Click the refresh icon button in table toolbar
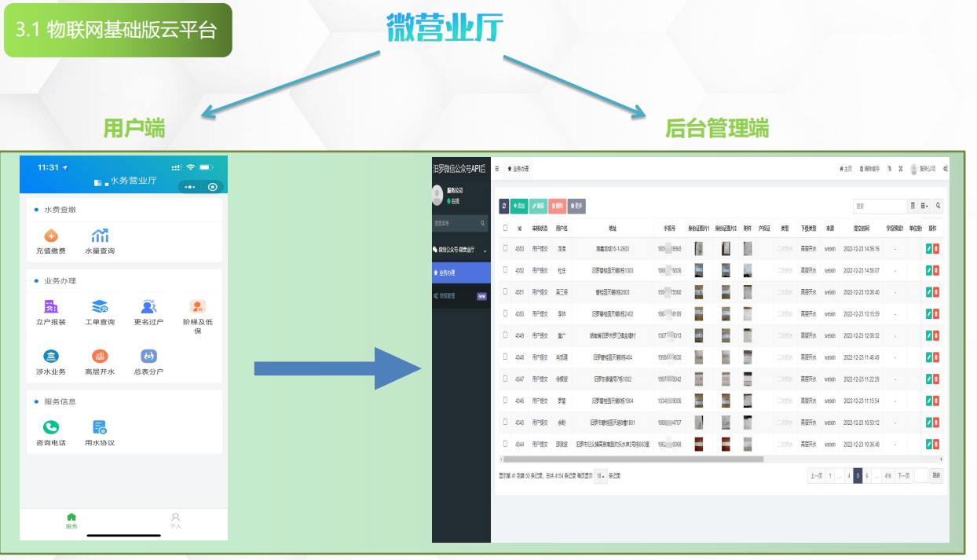This screenshot has height=560, width=977. point(504,206)
